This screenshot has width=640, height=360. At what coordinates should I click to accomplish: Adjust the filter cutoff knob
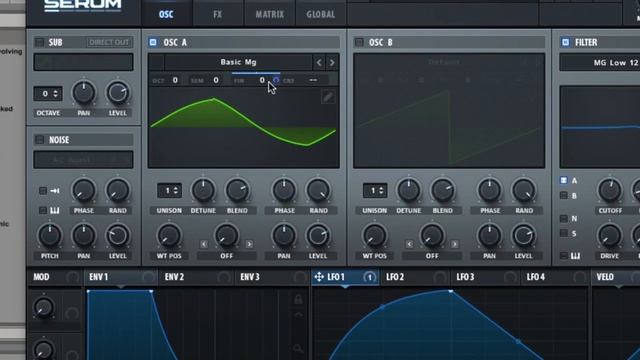(610, 191)
